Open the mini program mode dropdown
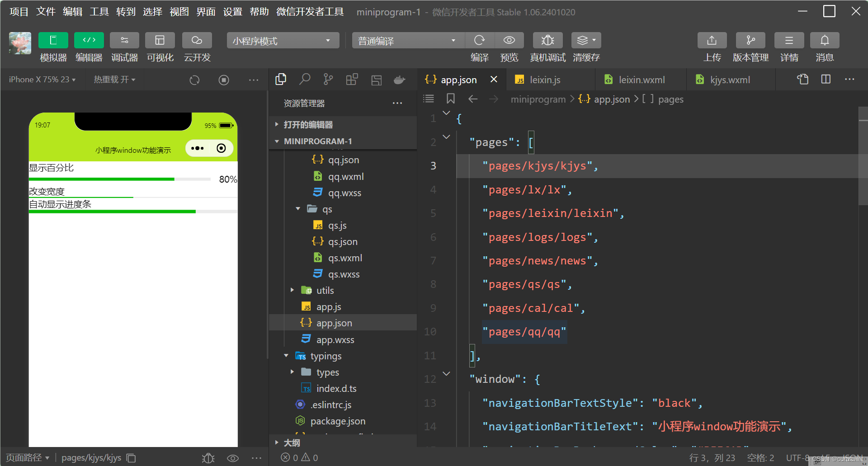The image size is (868, 466). [283, 41]
